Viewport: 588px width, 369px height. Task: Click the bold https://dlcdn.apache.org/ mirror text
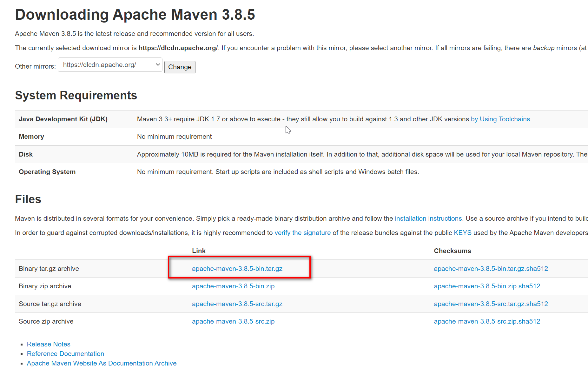pyautogui.click(x=178, y=48)
